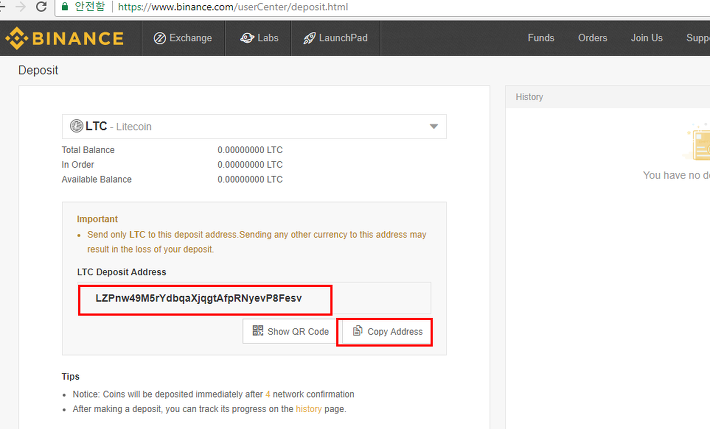This screenshot has width=710, height=429.
Task: Select the LTC deposit address text
Action: point(198,299)
